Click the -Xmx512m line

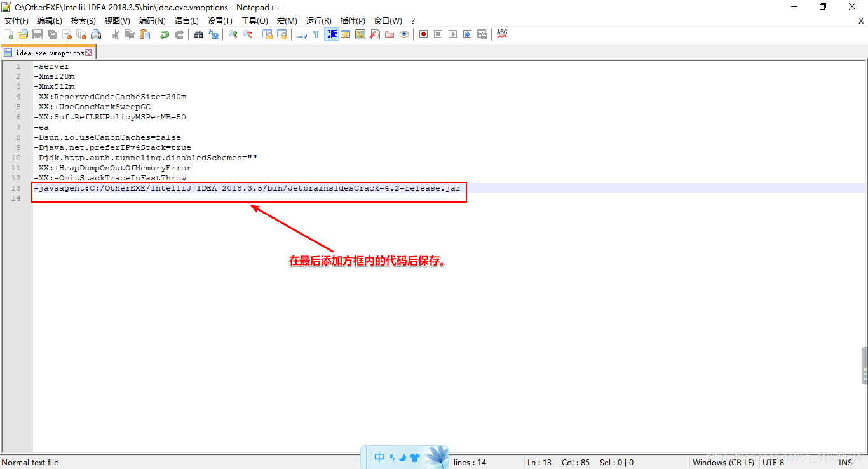point(54,86)
